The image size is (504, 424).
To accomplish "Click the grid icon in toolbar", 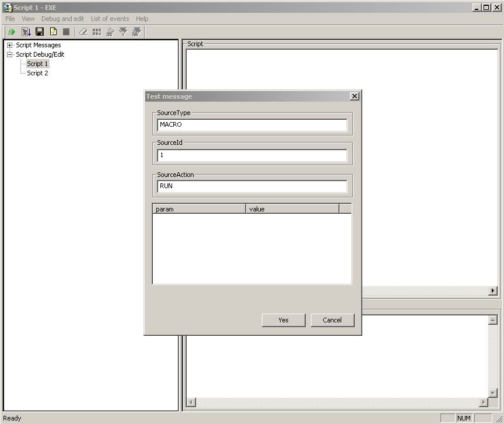I will (x=97, y=32).
